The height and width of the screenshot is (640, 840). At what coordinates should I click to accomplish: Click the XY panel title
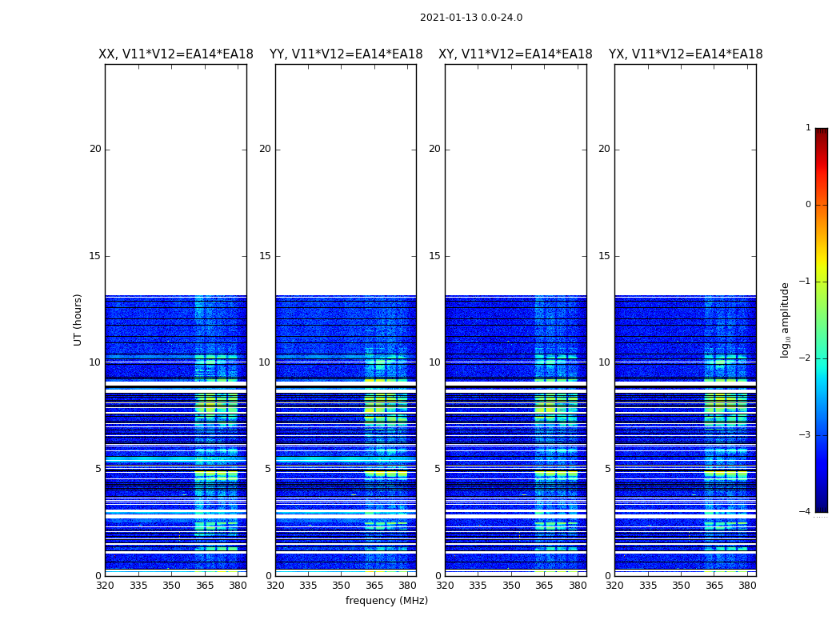[x=515, y=54]
